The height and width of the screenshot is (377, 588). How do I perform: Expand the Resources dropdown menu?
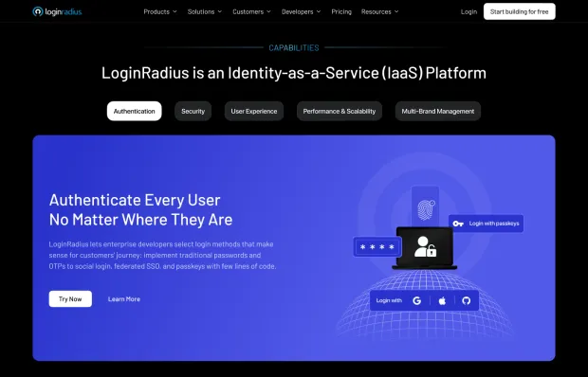380,11
